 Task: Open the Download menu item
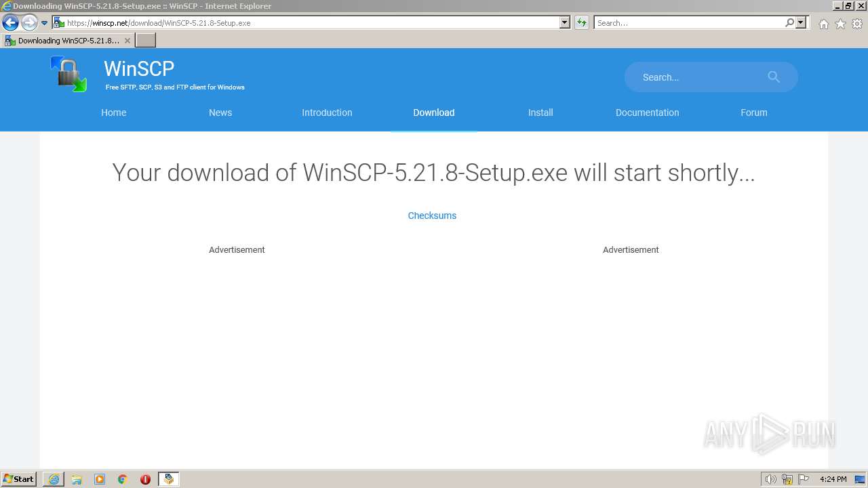(434, 113)
